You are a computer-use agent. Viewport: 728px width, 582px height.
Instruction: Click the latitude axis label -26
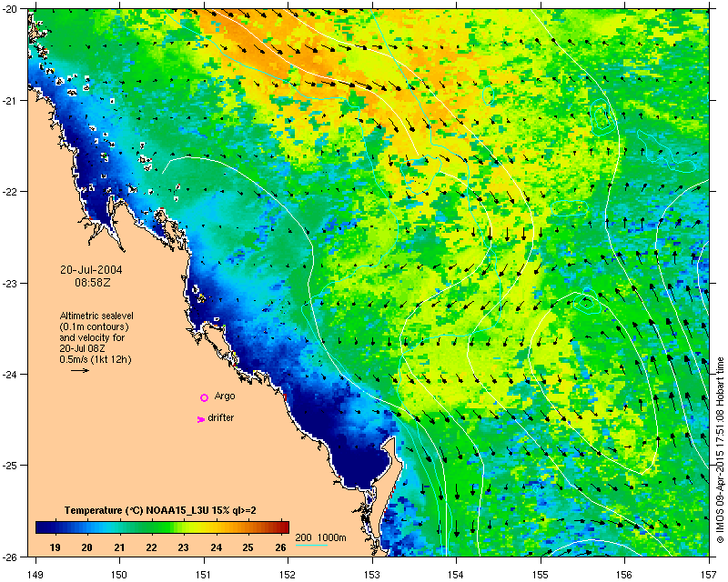point(10,557)
